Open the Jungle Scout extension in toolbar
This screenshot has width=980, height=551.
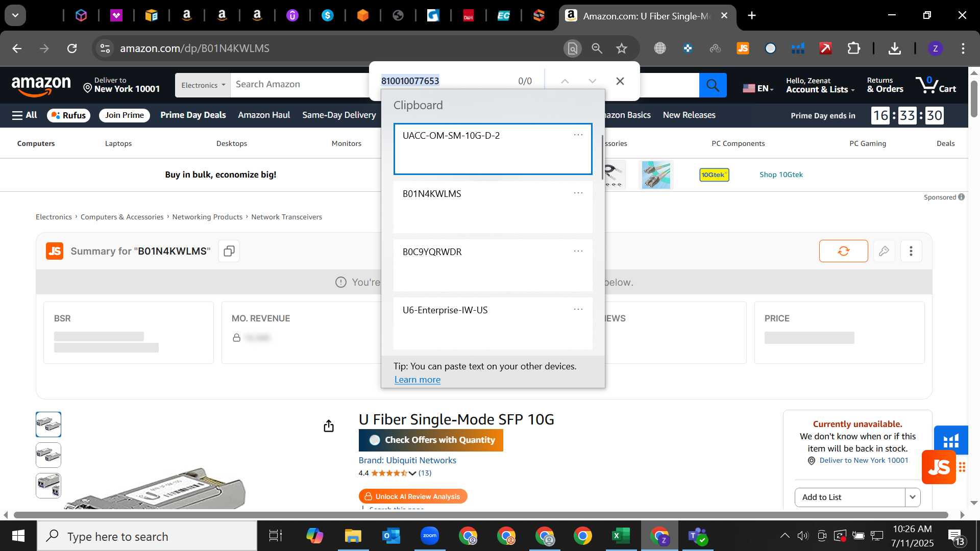coord(743,48)
